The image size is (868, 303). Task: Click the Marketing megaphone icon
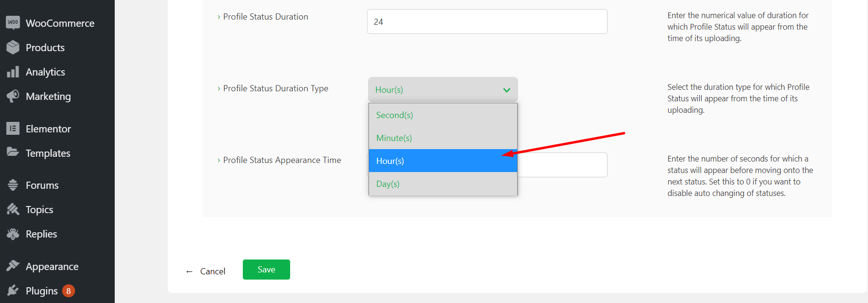[x=13, y=96]
